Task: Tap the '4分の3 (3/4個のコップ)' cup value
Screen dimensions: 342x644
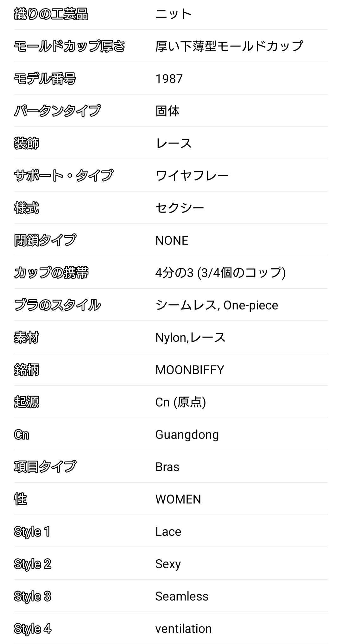Action: click(x=220, y=273)
